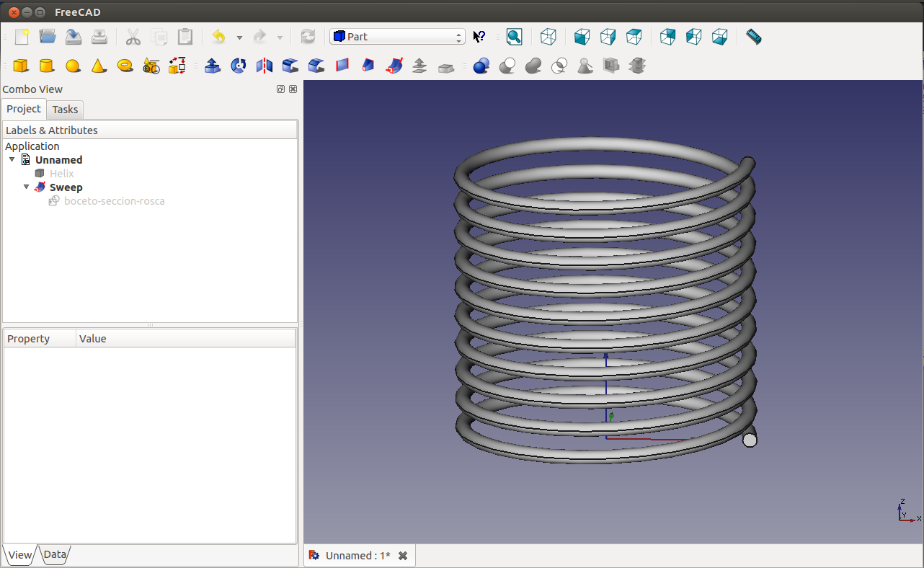Open the undo history dropdown arrow
This screenshot has height=568, width=924.
click(239, 37)
